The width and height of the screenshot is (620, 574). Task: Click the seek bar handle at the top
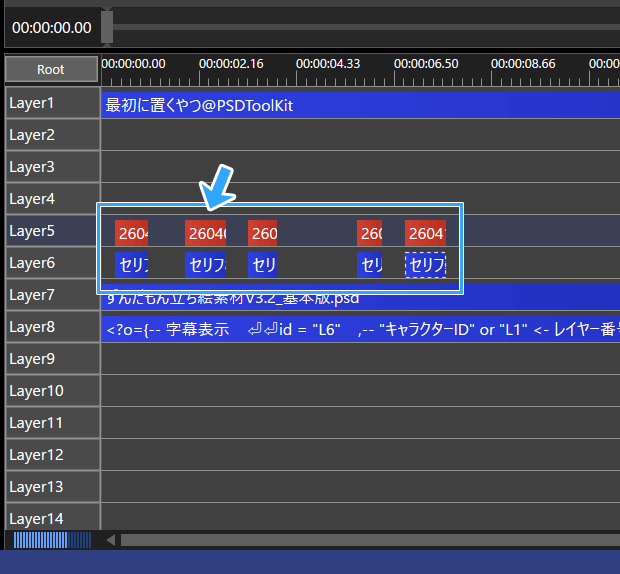click(x=107, y=26)
